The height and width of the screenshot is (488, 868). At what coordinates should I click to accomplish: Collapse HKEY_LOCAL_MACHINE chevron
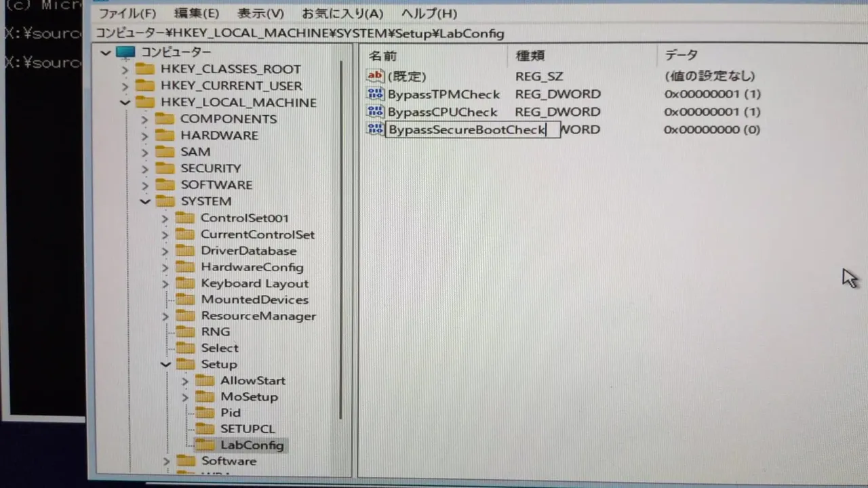pyautogui.click(x=125, y=102)
